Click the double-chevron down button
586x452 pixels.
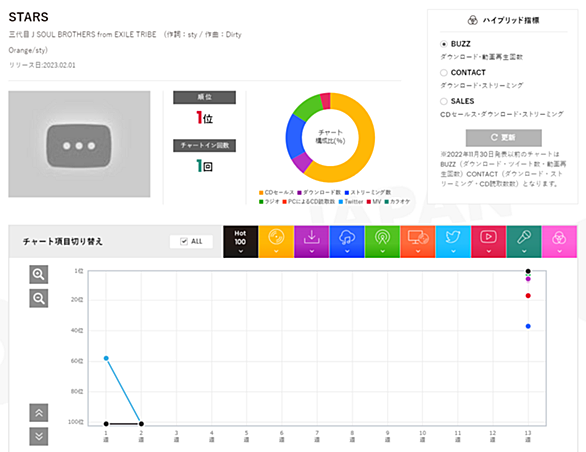point(39,436)
